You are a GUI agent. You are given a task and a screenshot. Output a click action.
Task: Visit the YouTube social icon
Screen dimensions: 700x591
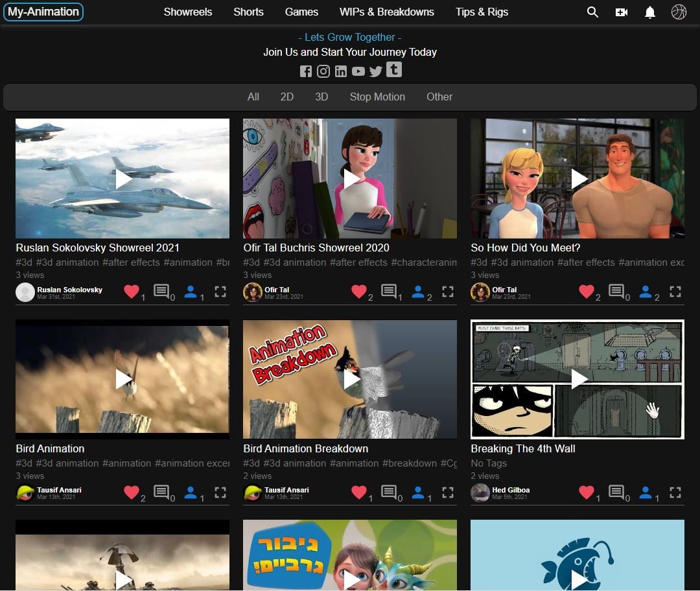tap(358, 71)
